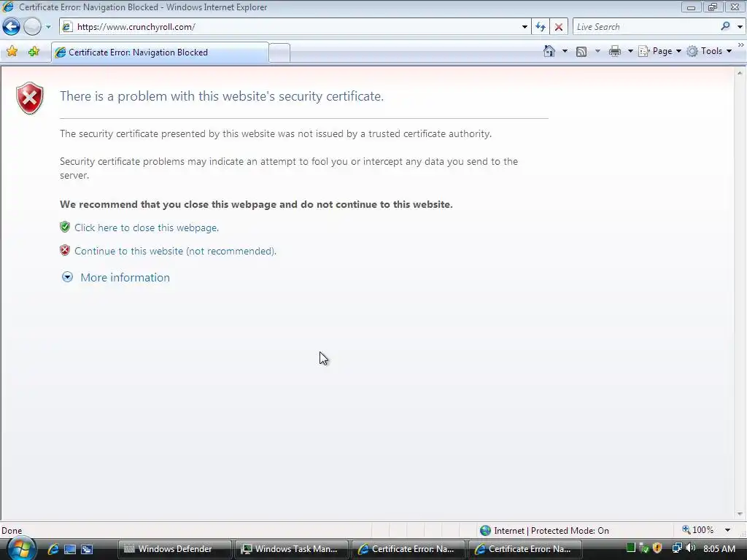This screenshot has width=747, height=560.
Task: Click the More information text link
Action: pos(125,278)
